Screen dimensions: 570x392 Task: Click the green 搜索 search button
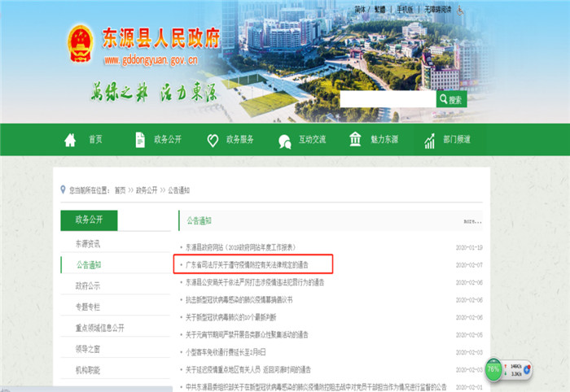(451, 99)
